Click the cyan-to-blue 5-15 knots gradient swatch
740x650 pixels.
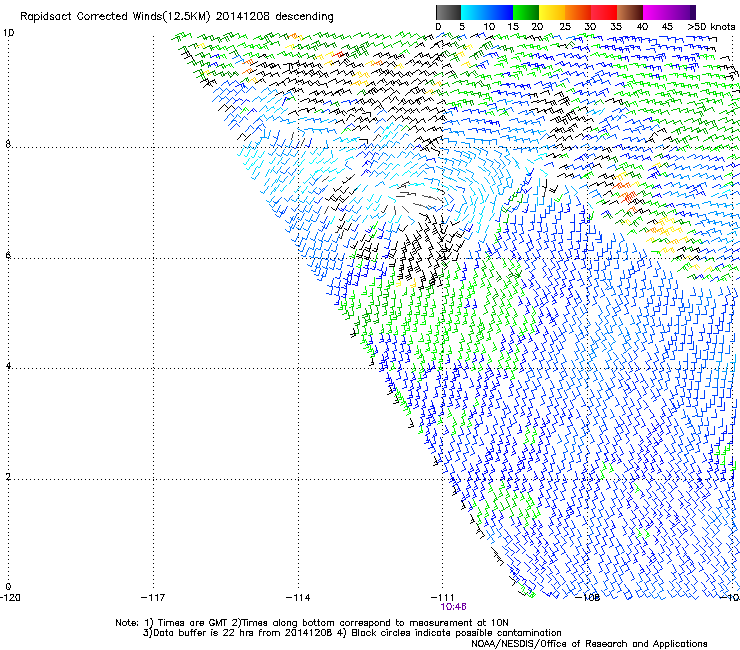point(487,12)
